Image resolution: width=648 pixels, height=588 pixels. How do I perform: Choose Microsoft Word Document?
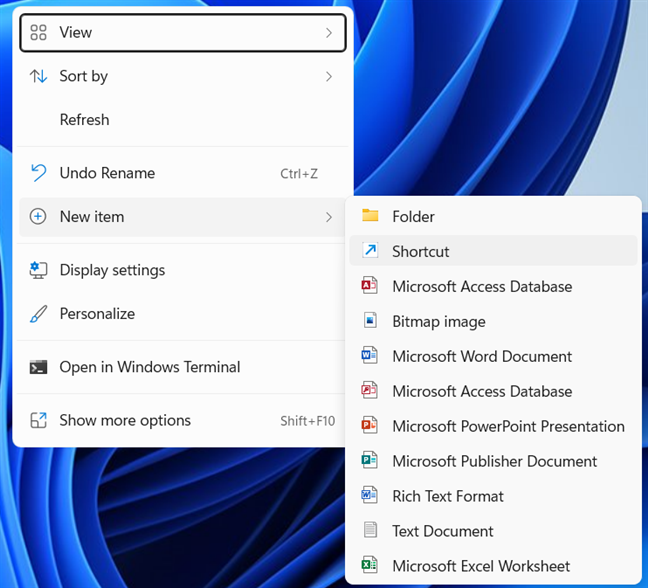click(x=493, y=356)
